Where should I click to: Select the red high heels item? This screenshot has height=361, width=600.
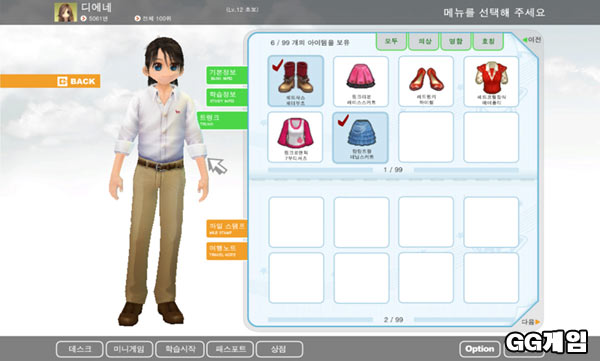(426, 81)
